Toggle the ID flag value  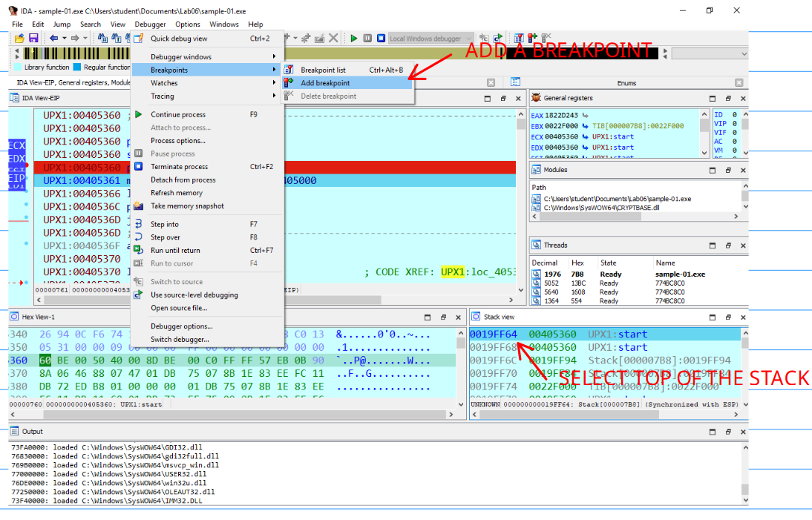coord(734,115)
